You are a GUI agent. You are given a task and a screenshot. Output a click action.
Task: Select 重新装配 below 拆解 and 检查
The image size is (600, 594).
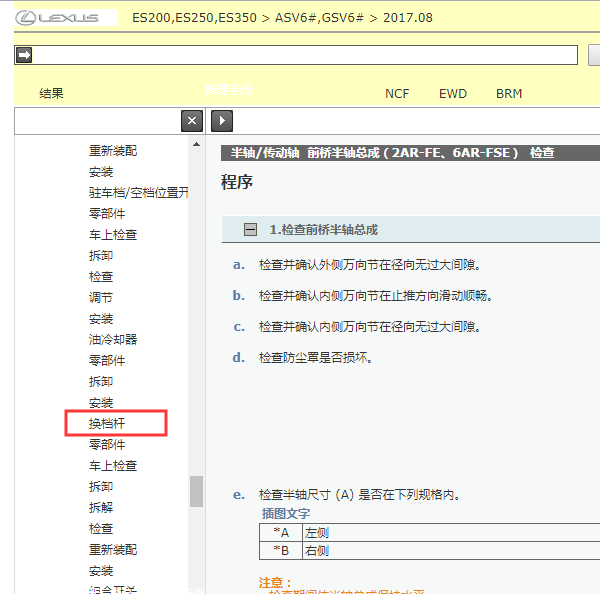click(x=113, y=550)
